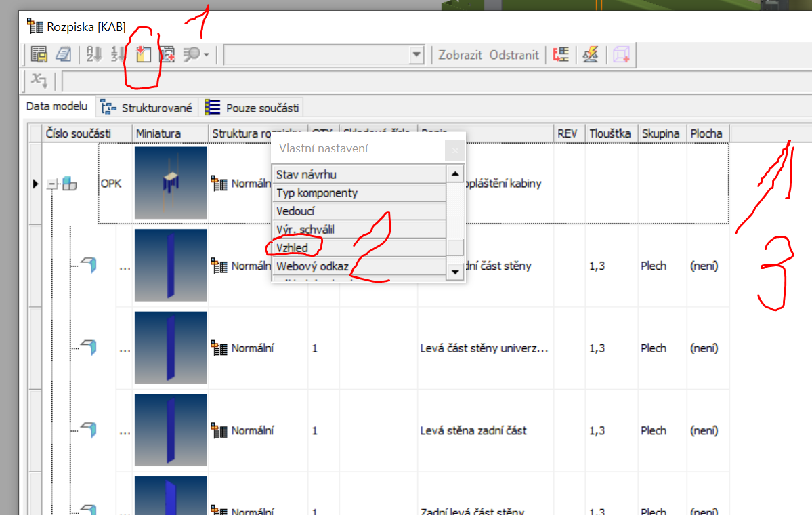812x515 pixels.
Task: Open the engineer's notebook icon in toolbar
Action: click(x=63, y=54)
